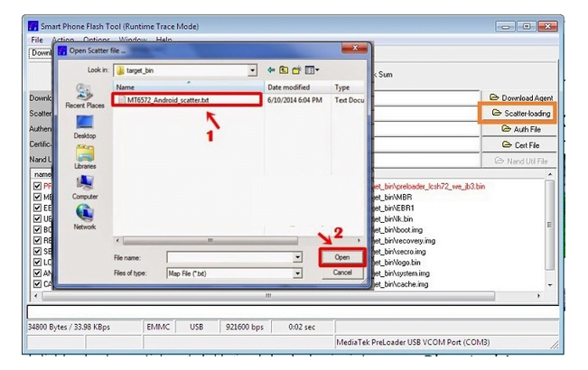
Task: Open the View menu icon in dialog
Action: pos(312,70)
